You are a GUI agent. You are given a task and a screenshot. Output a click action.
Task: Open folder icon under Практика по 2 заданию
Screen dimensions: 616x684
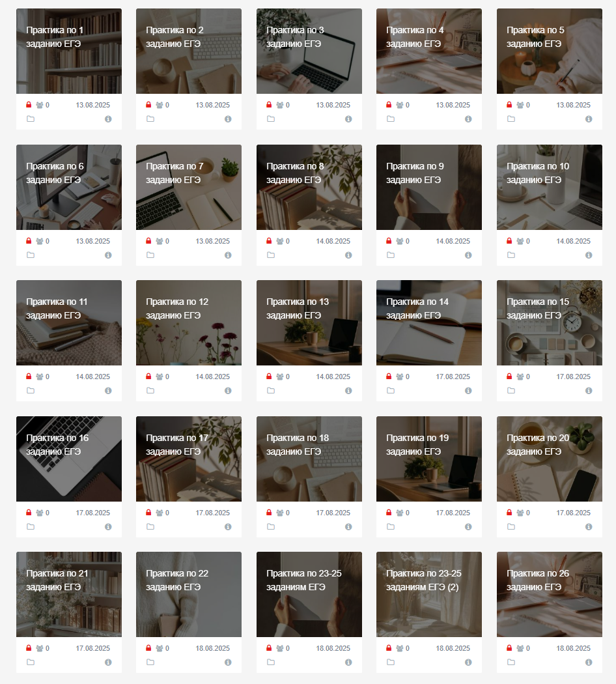(x=150, y=119)
